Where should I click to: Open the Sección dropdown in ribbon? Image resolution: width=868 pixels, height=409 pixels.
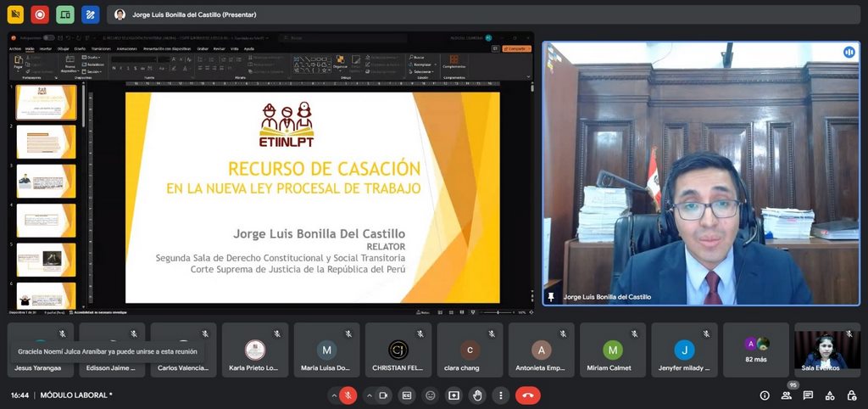point(92,71)
